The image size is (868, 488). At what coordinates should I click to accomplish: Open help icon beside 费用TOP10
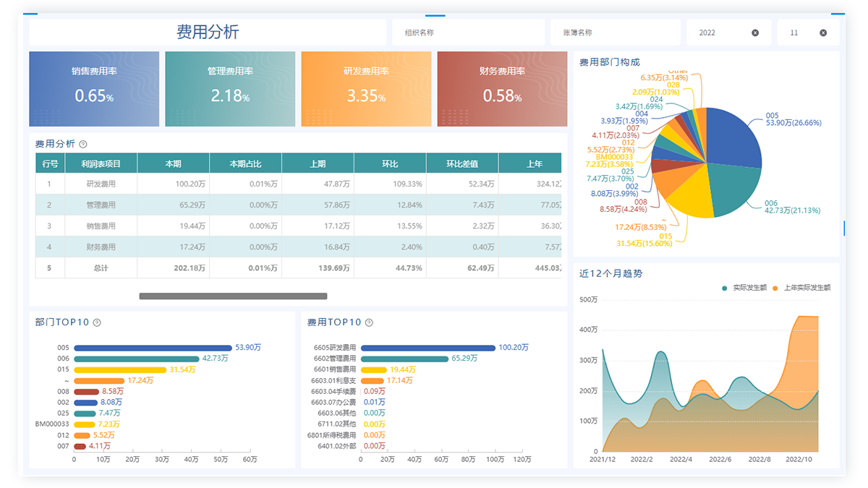pyautogui.click(x=369, y=322)
